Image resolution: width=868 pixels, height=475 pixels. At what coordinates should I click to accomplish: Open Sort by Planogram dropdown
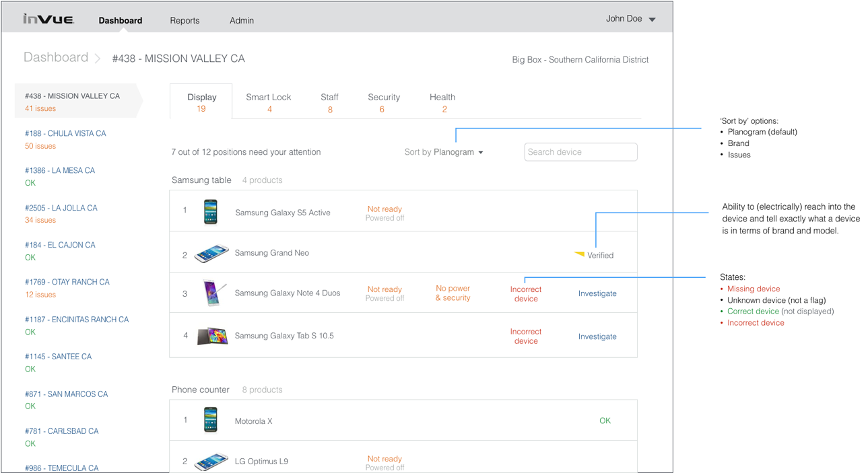(x=444, y=152)
